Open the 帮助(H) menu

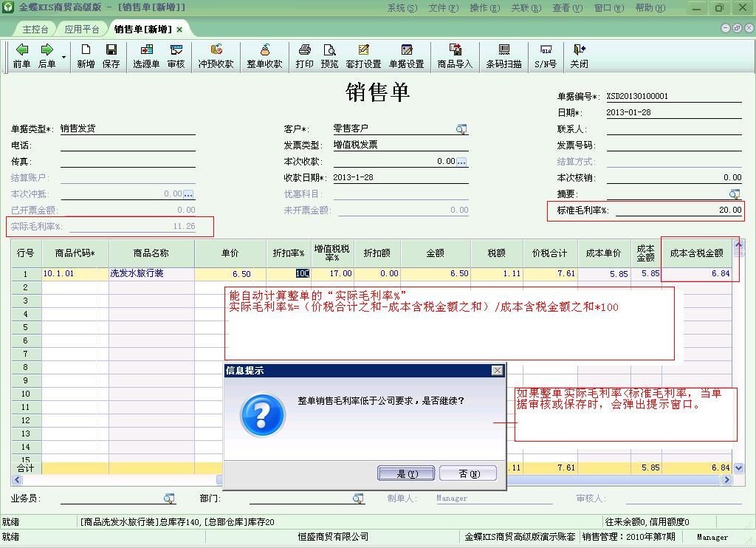650,8
